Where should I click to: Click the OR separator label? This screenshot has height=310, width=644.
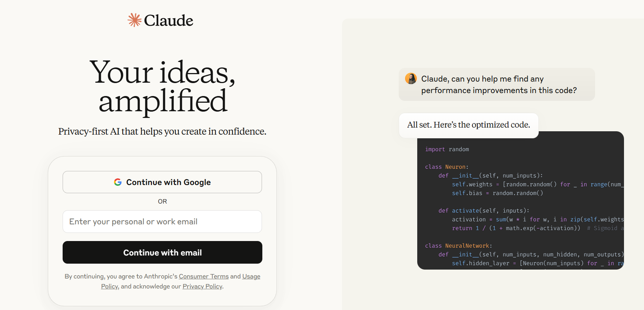click(x=162, y=201)
